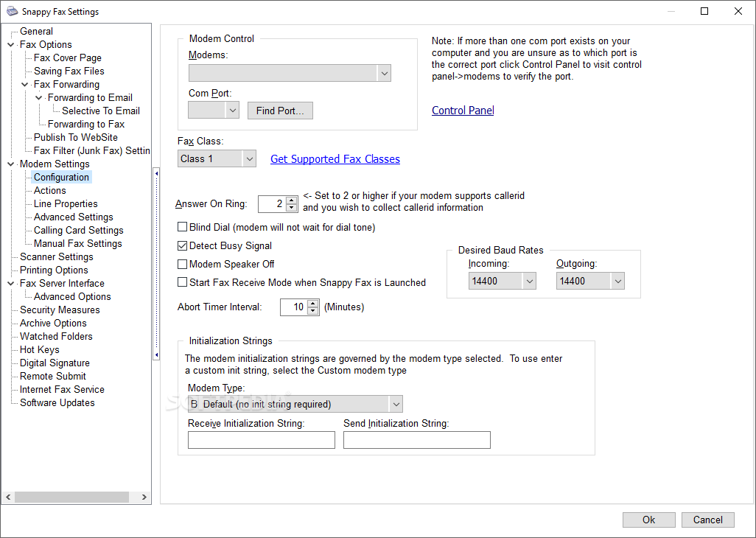Click Receive Initialization String field
Viewport: 756px width, 538px height.
point(262,440)
